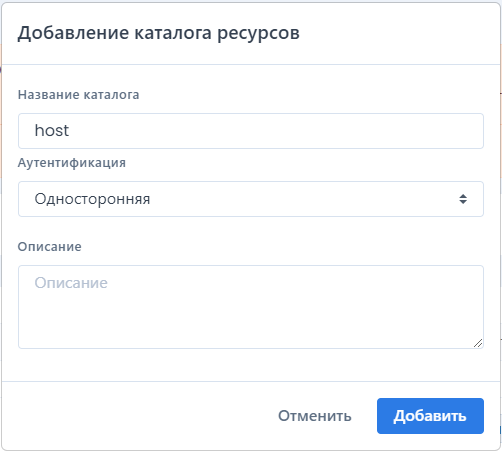Focus the Название каталога input field
This screenshot has height=452, width=502.
(x=251, y=131)
